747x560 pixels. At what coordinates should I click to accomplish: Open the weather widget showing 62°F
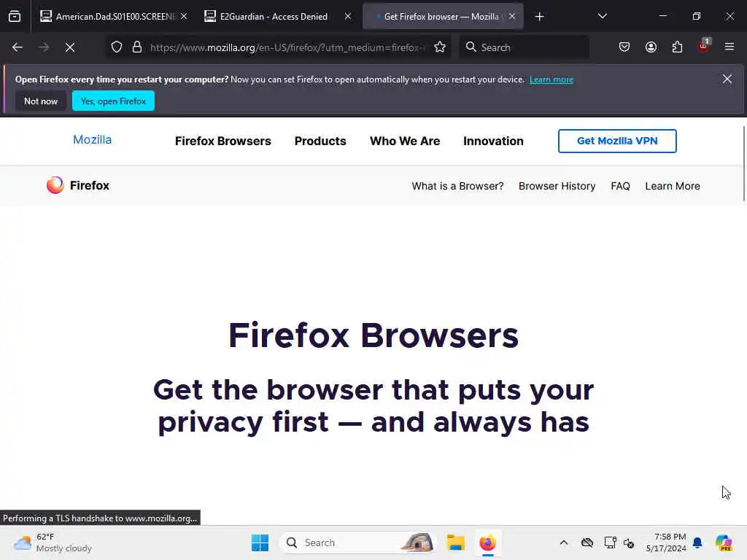click(x=53, y=542)
